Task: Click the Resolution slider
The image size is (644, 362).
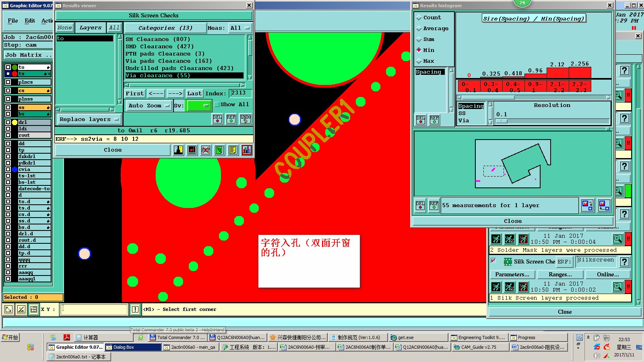Action: click(552, 121)
